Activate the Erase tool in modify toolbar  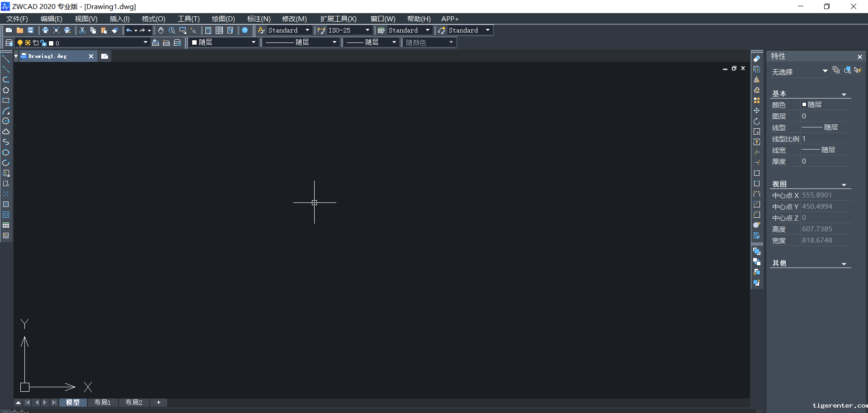pos(757,59)
